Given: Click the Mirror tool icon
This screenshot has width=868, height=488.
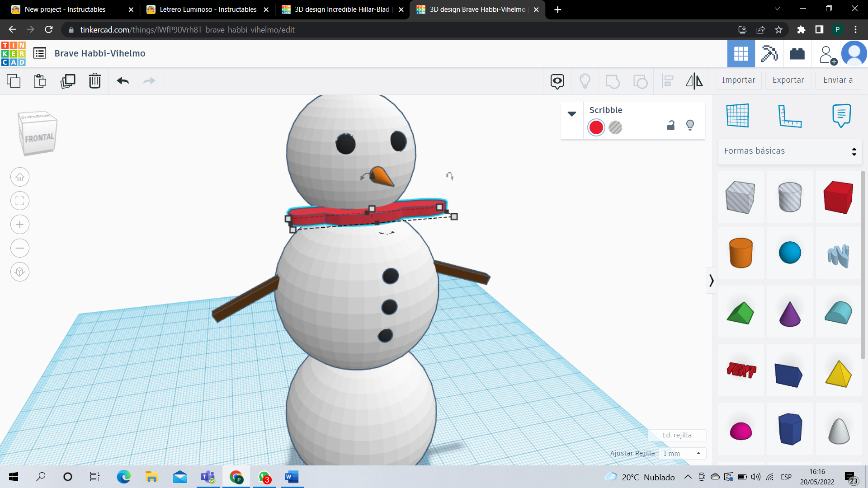Looking at the screenshot, I should pos(694,81).
